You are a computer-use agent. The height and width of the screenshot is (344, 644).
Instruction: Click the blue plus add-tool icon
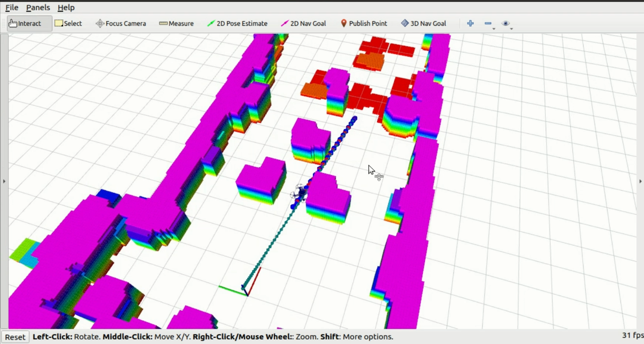(470, 24)
